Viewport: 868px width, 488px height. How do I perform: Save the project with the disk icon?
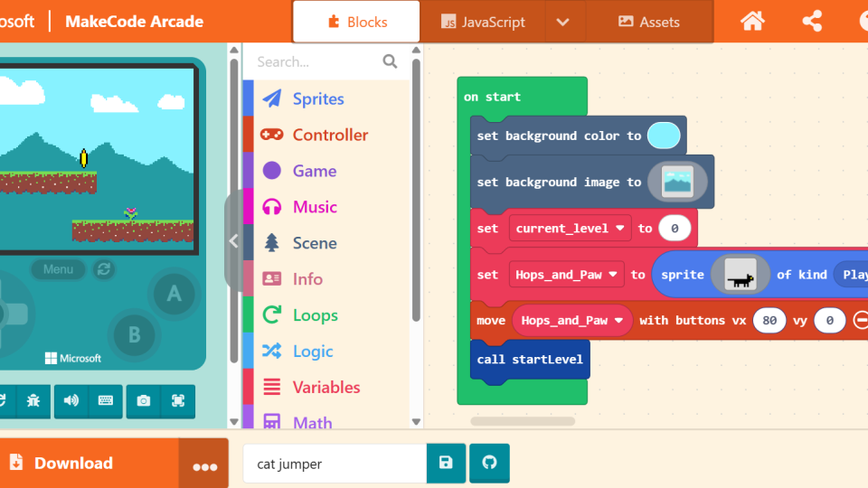coord(446,463)
